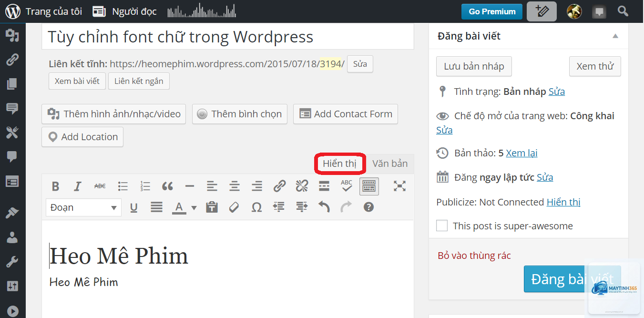Image resolution: width=644 pixels, height=318 pixels.
Task: Click the Add Contact Form button
Action: (x=346, y=114)
